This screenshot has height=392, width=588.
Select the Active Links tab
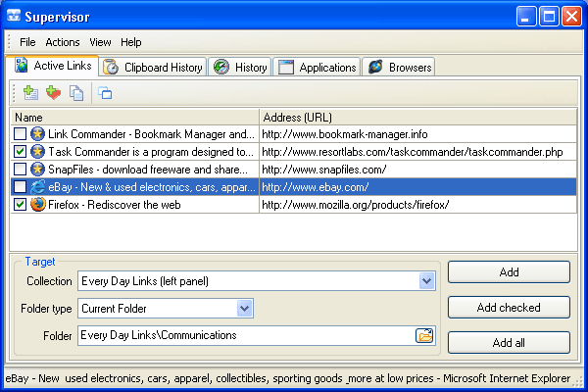pos(53,66)
